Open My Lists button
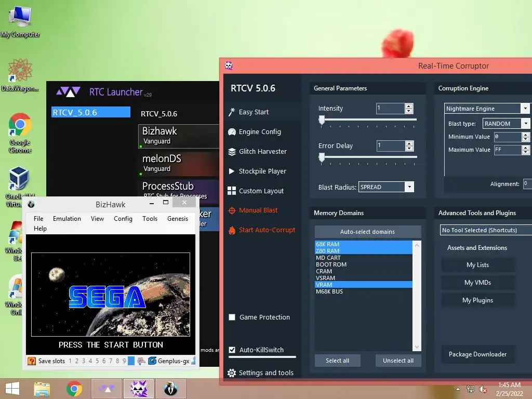This screenshot has width=532, height=399. pos(478,265)
